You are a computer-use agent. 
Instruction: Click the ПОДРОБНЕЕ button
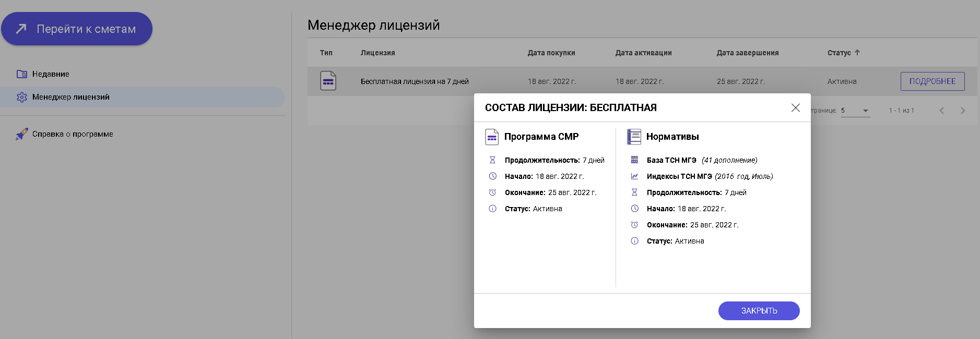coord(932,81)
